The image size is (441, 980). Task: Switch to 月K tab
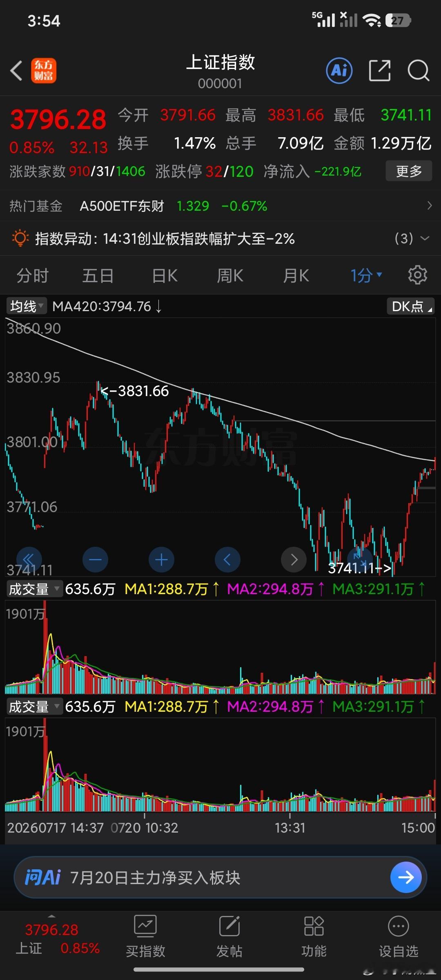(296, 276)
